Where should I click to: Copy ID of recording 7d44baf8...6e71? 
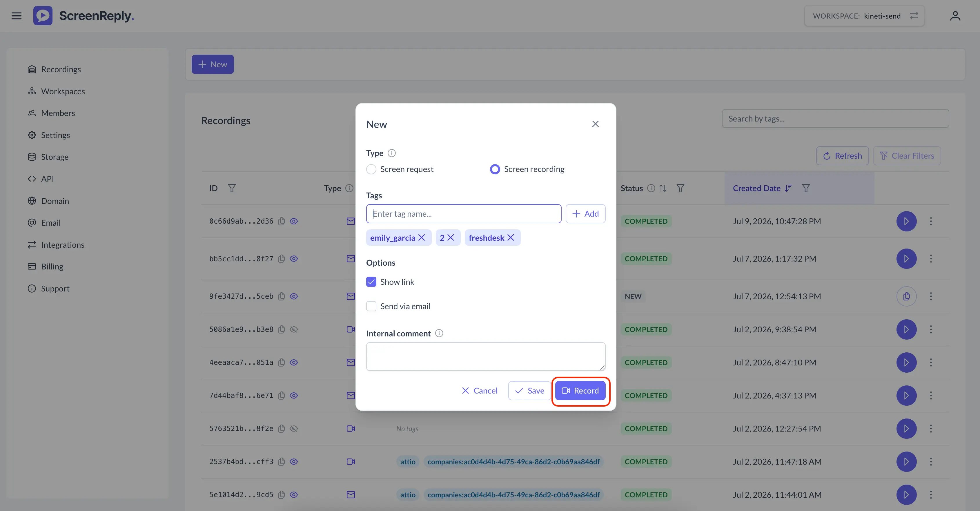coord(282,396)
